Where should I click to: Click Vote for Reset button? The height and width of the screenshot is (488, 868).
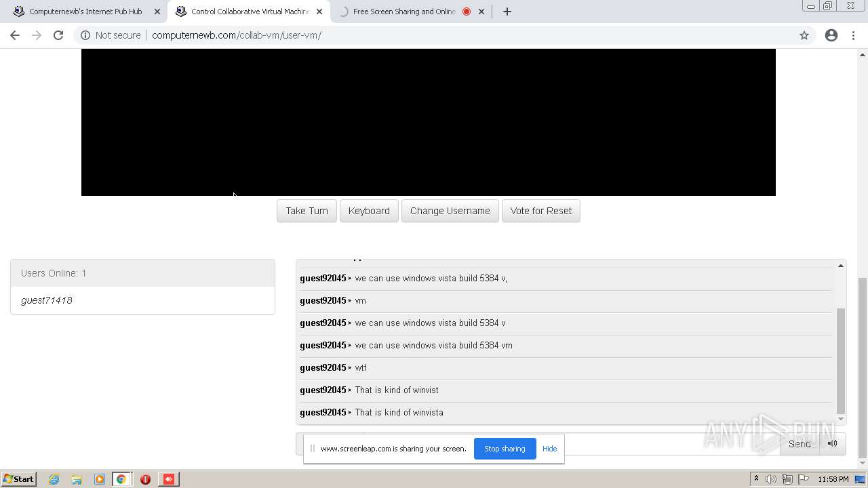[541, 211]
